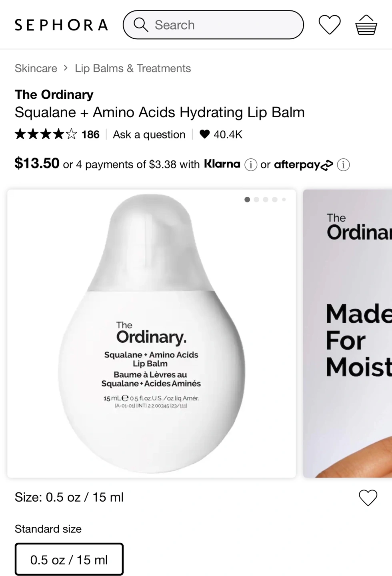Click the SEPHORA logo

tap(61, 25)
